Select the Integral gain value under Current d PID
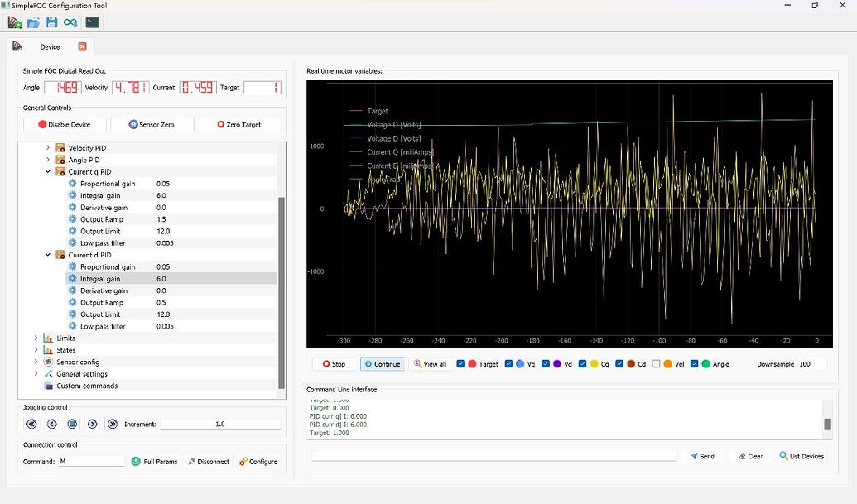This screenshot has width=857, height=504. click(x=163, y=278)
